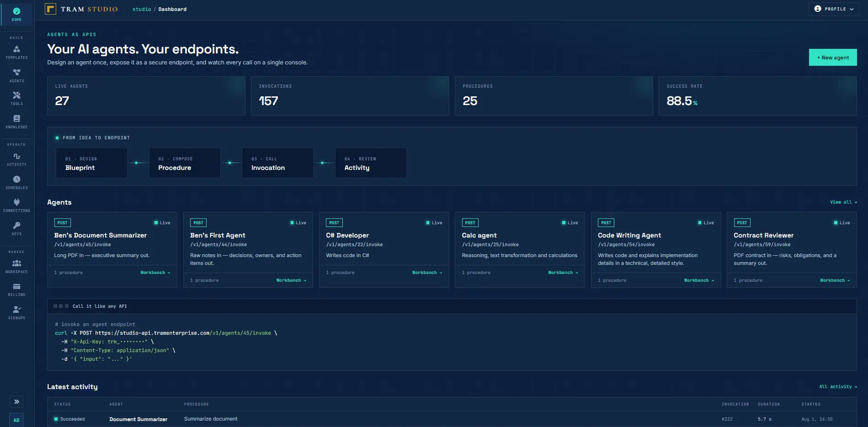The height and width of the screenshot is (427, 868).
Task: Open Ben's First Agent card title
Action: click(x=218, y=235)
